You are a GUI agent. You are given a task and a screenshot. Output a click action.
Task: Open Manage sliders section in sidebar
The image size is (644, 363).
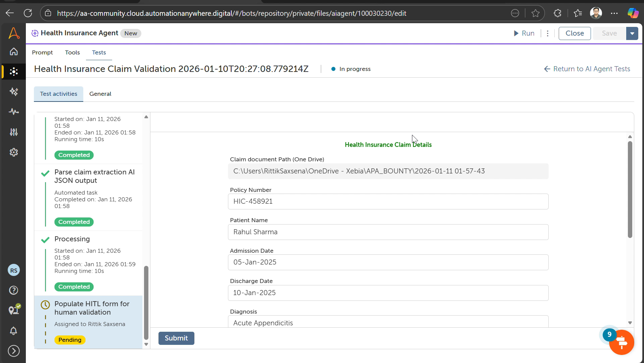pyautogui.click(x=14, y=132)
